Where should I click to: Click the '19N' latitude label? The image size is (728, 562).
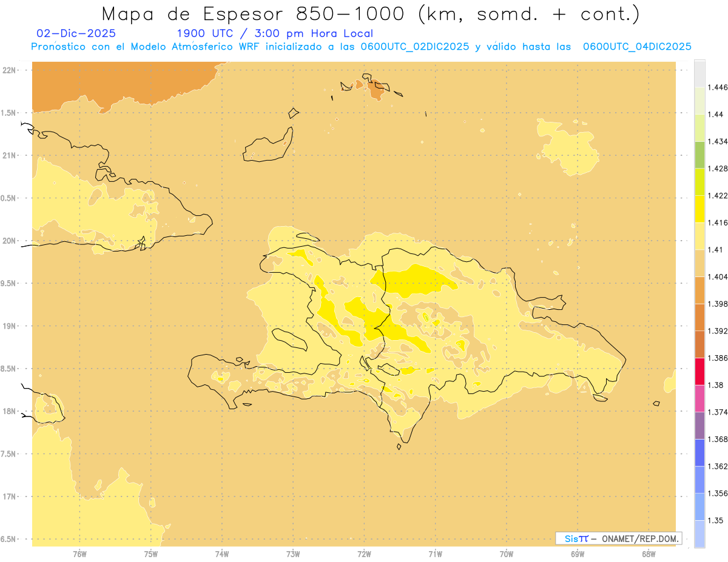click(x=9, y=326)
